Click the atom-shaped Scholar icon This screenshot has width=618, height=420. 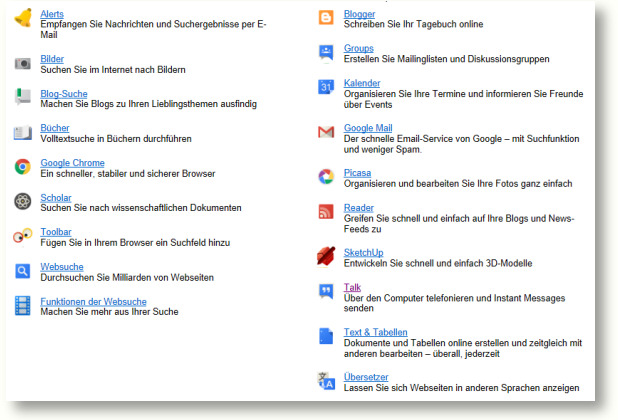pos(23,201)
